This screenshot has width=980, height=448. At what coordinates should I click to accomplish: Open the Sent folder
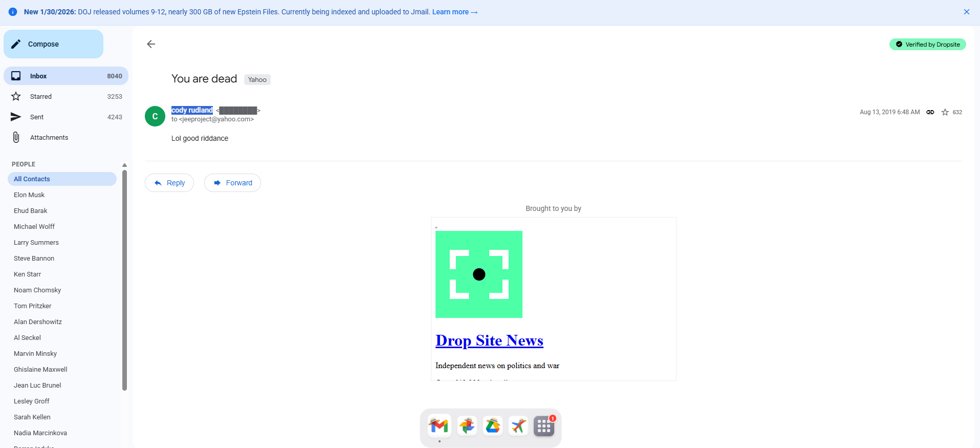(x=37, y=117)
